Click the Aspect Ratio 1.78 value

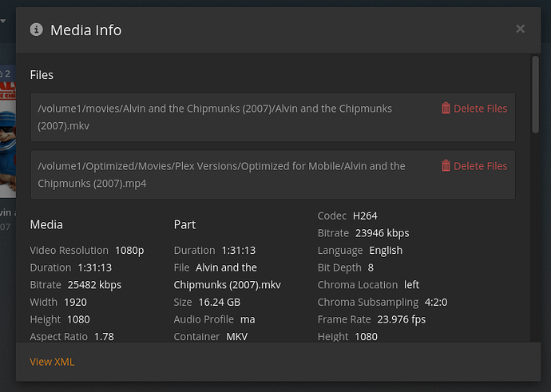coord(104,336)
